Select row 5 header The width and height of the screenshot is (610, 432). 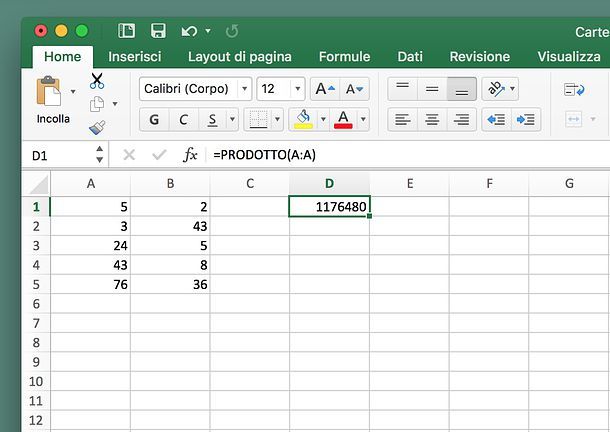point(36,284)
